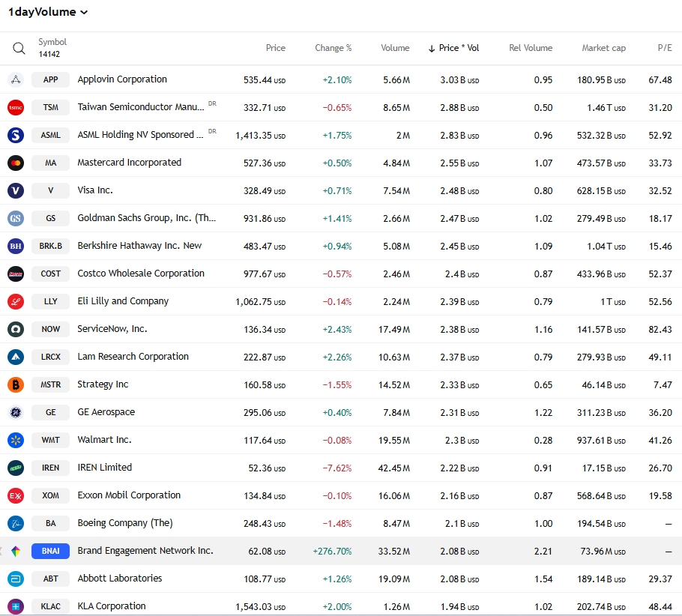Image resolution: width=682 pixels, height=616 pixels.
Task: Open the BRK.B ticker symbol
Action: tap(50, 247)
